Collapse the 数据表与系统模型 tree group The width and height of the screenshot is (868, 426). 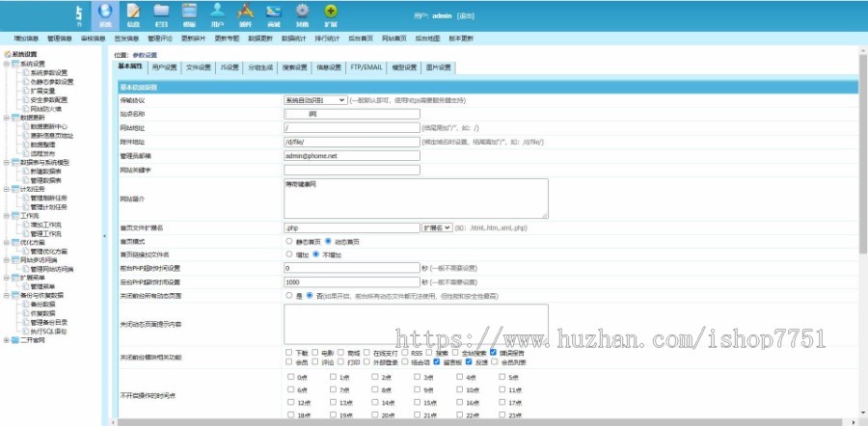click(x=6, y=163)
